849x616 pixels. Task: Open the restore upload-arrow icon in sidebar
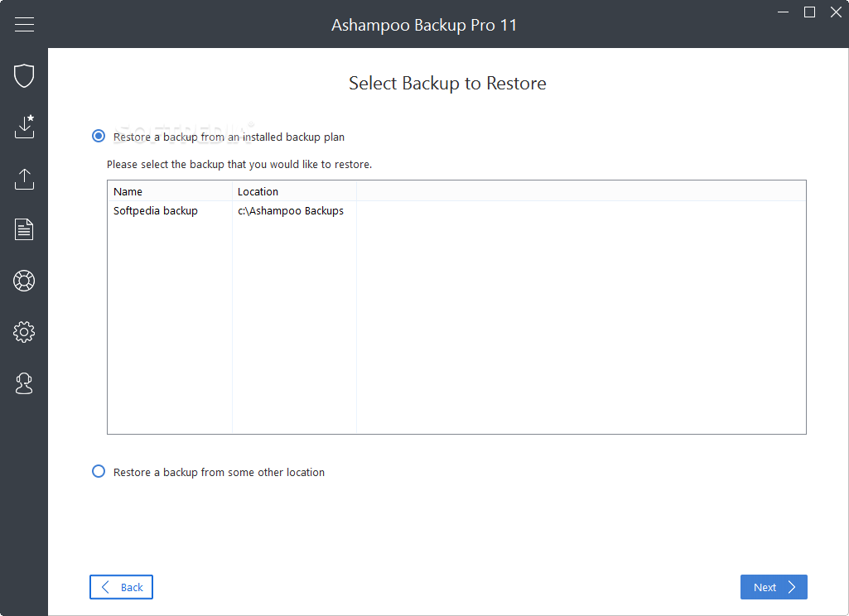24,179
